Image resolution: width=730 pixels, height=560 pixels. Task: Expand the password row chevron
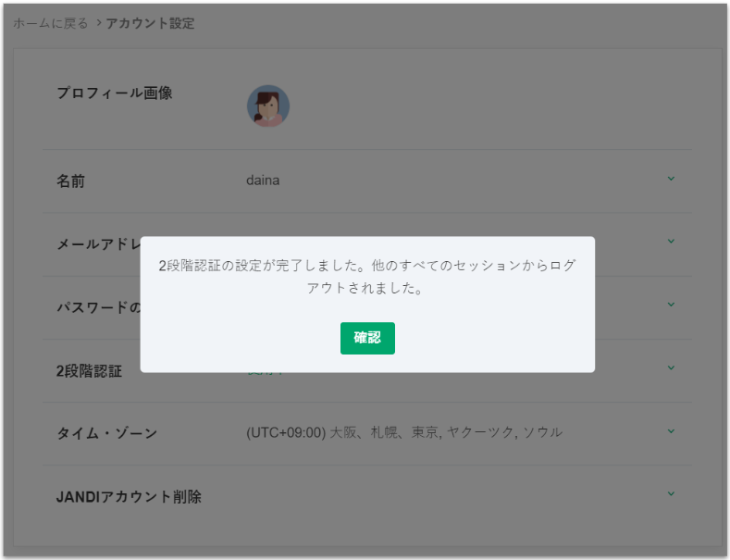click(x=671, y=305)
